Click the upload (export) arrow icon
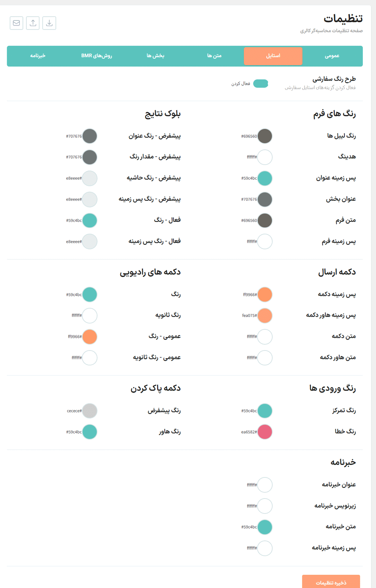 [x=33, y=23]
